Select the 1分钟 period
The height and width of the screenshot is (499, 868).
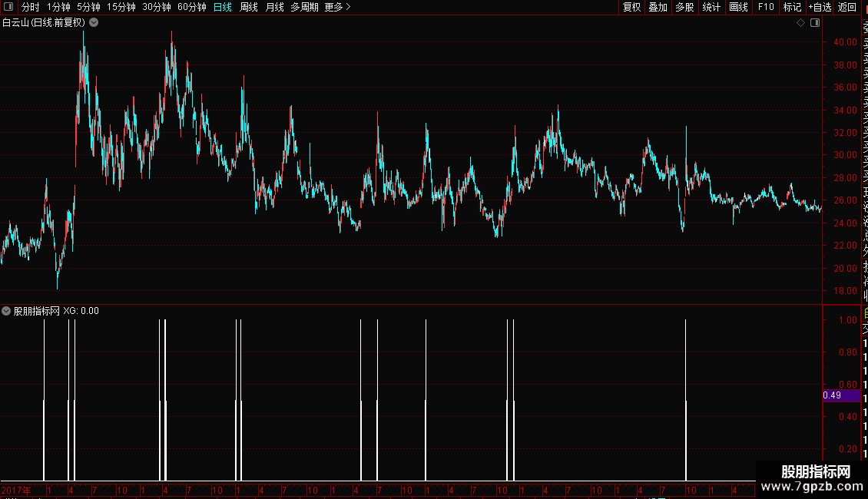tap(58, 7)
